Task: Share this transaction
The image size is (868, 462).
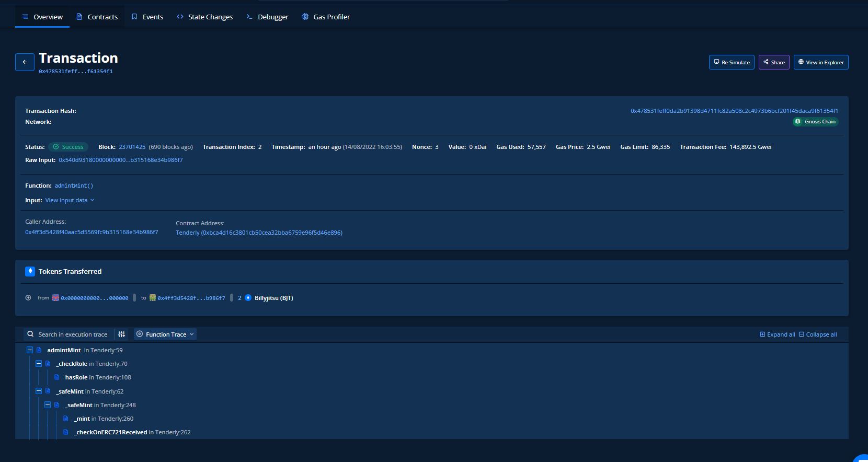Action: click(x=774, y=62)
